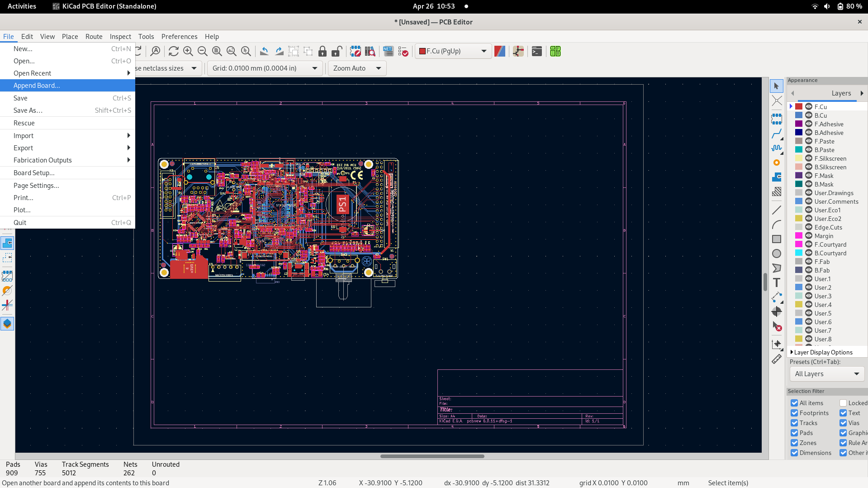Open the scripting console

(536, 52)
